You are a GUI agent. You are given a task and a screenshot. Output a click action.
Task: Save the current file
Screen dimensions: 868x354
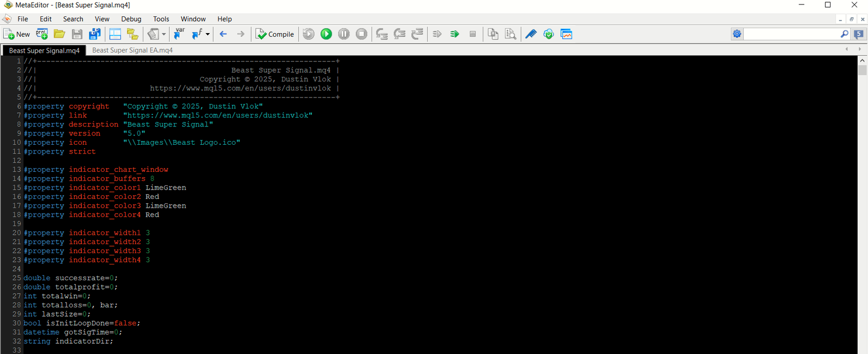[x=77, y=34]
